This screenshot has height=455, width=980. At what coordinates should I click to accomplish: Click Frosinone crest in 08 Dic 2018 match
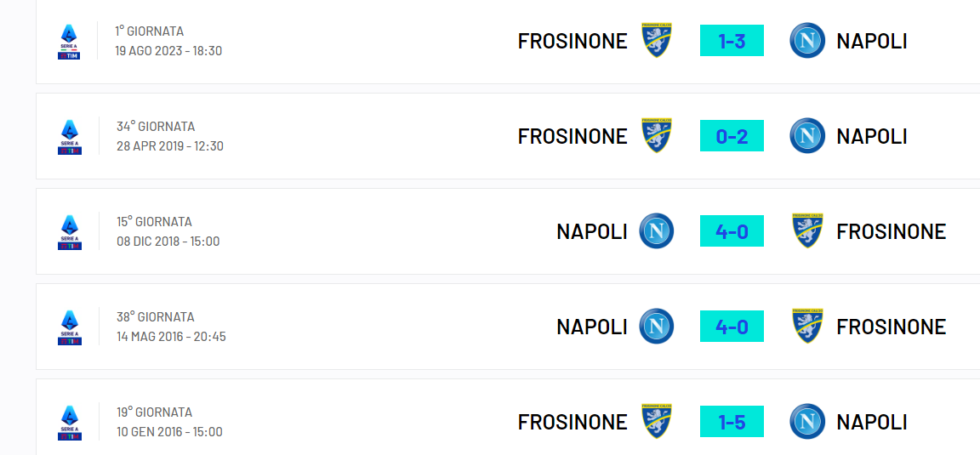(806, 231)
